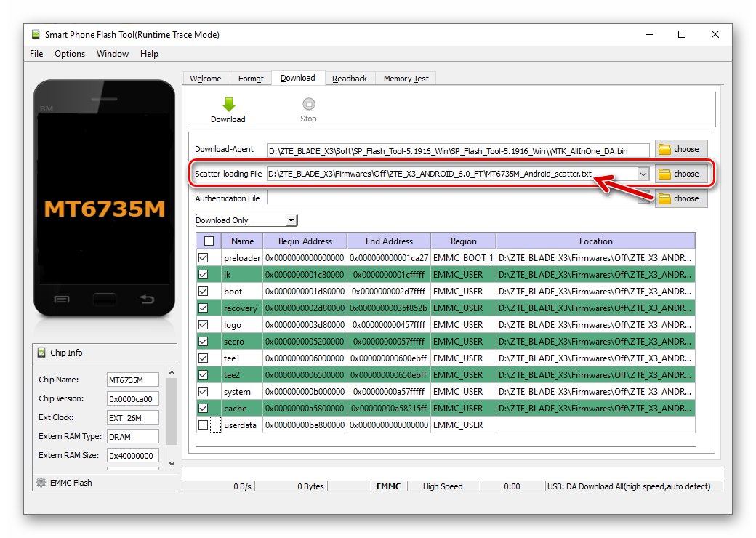Click the High Speed status bar entry
The width and height of the screenshot is (756, 538).
coord(443,486)
